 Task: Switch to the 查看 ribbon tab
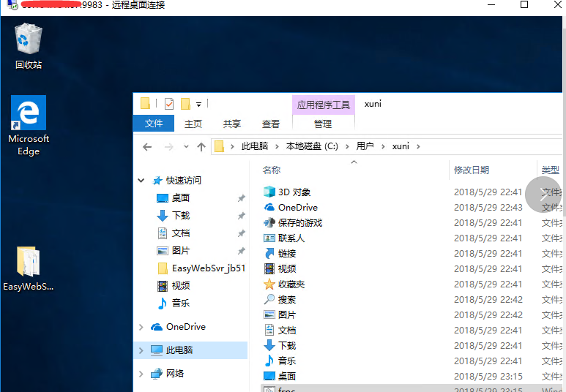(271, 124)
